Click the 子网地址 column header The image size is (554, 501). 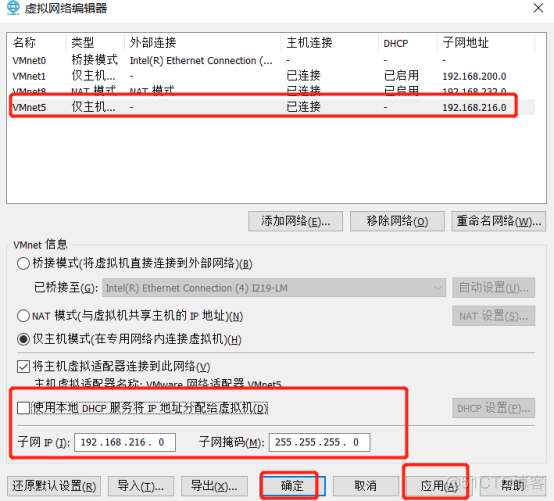click(486, 42)
